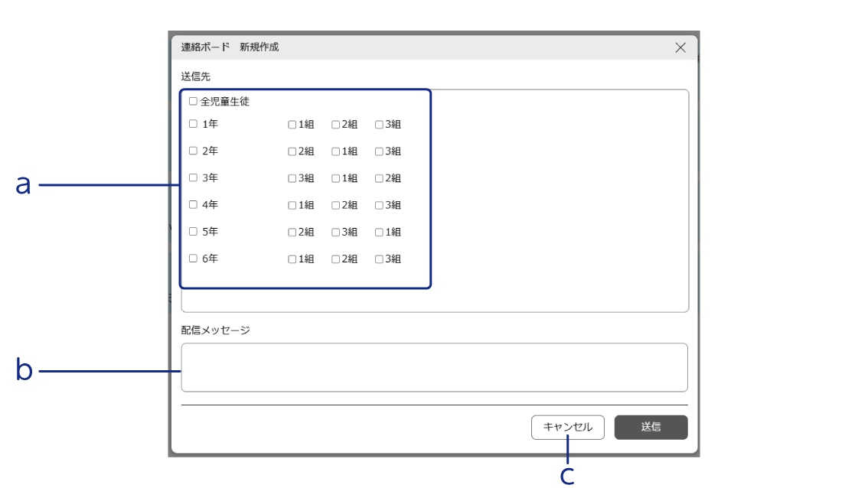
Task: Enable the 3年 grade checkbox
Action: coord(193,177)
